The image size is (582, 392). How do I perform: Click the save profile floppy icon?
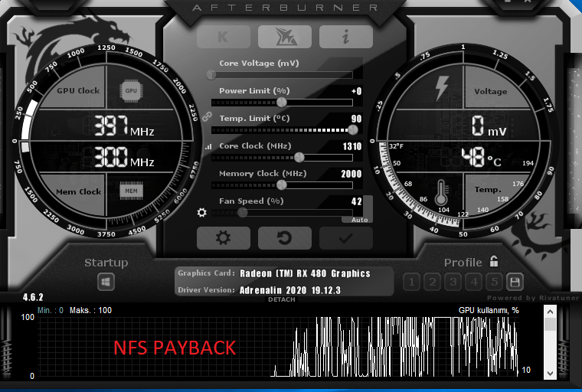[515, 282]
